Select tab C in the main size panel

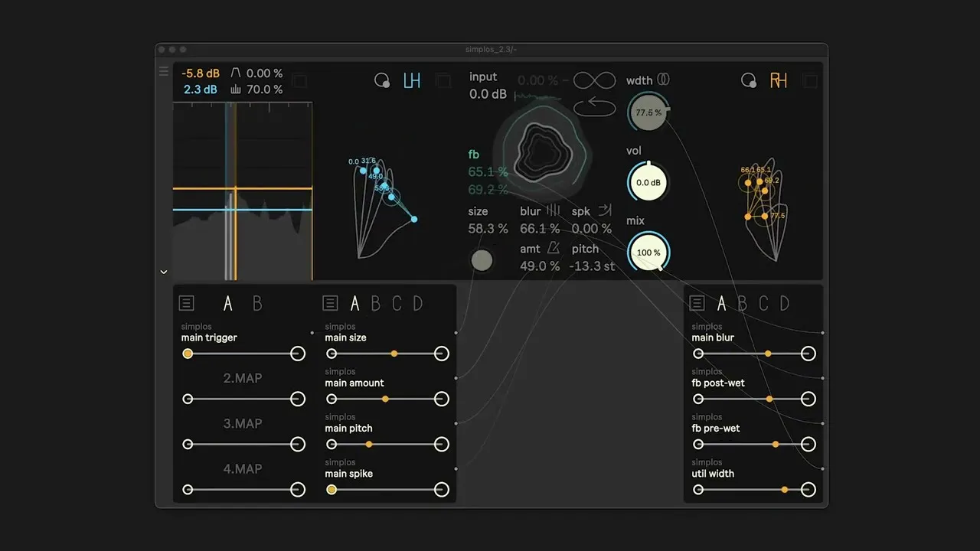tap(397, 304)
